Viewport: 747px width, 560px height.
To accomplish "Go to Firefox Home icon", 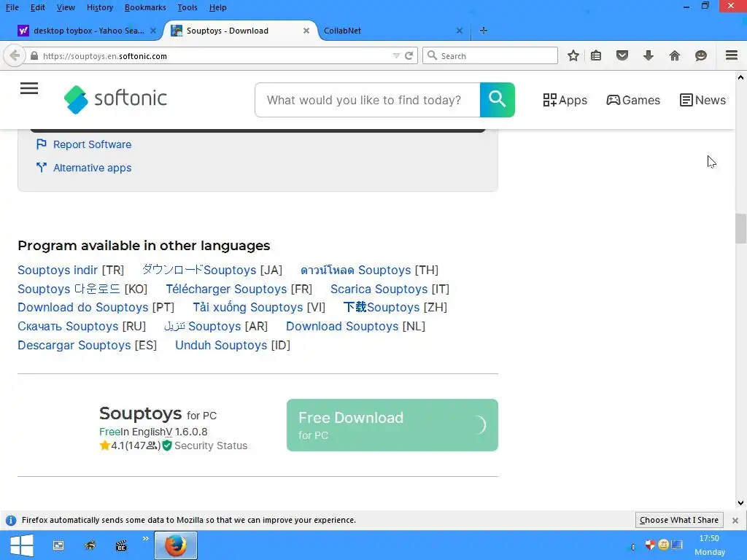I will tap(675, 55).
